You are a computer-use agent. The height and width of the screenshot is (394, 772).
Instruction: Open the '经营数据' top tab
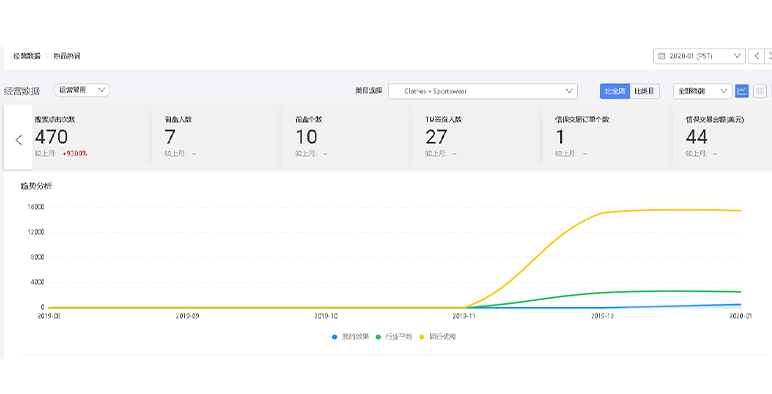point(27,56)
